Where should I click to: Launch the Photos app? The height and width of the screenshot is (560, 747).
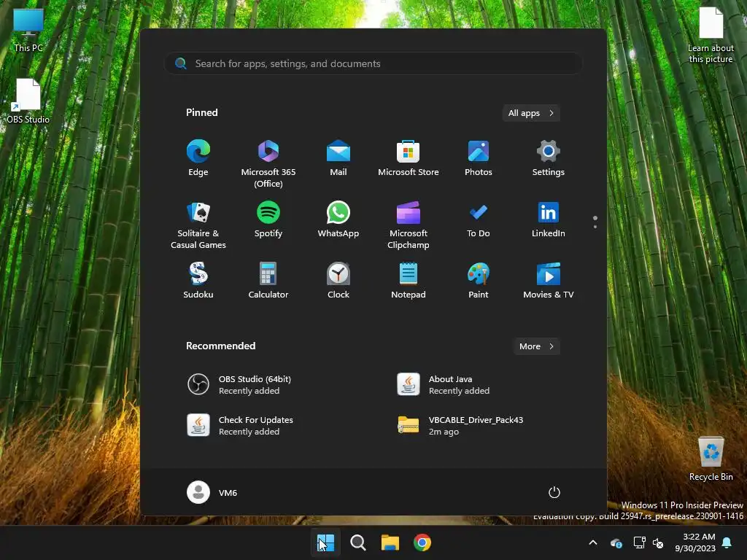click(x=479, y=158)
